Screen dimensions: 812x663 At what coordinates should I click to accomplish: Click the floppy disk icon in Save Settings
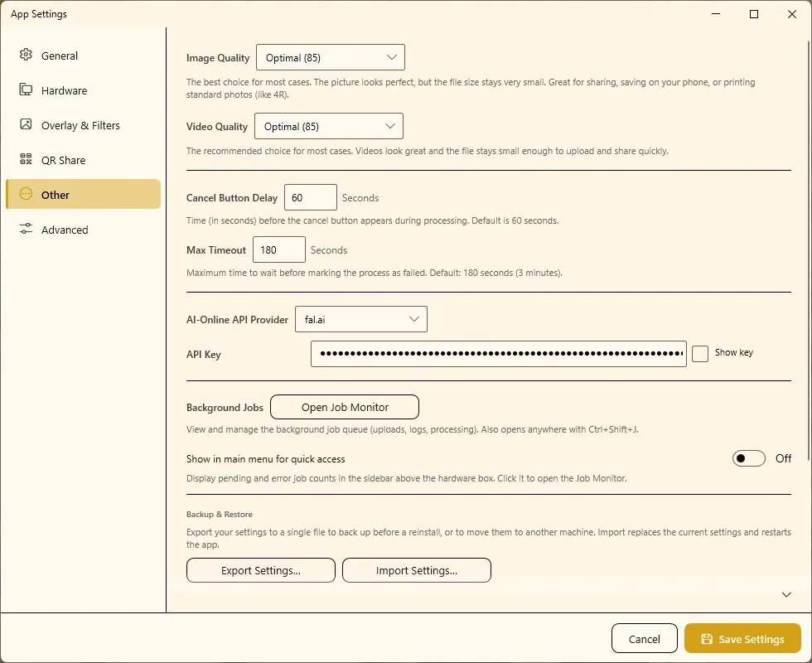coord(707,639)
